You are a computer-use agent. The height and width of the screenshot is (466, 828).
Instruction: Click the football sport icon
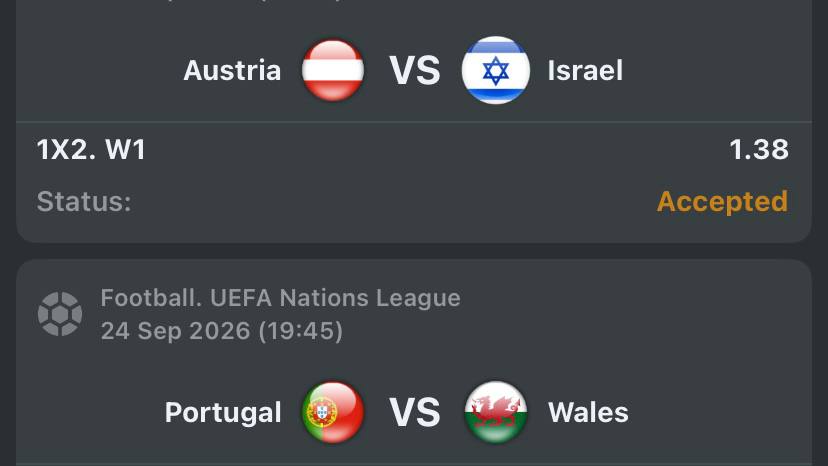tap(60, 314)
